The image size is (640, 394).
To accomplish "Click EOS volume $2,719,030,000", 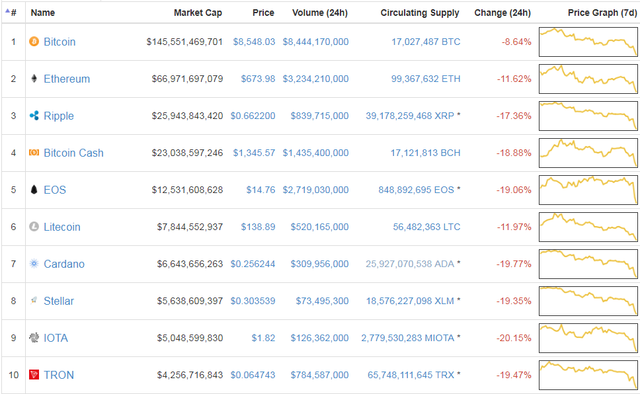I will (316, 190).
